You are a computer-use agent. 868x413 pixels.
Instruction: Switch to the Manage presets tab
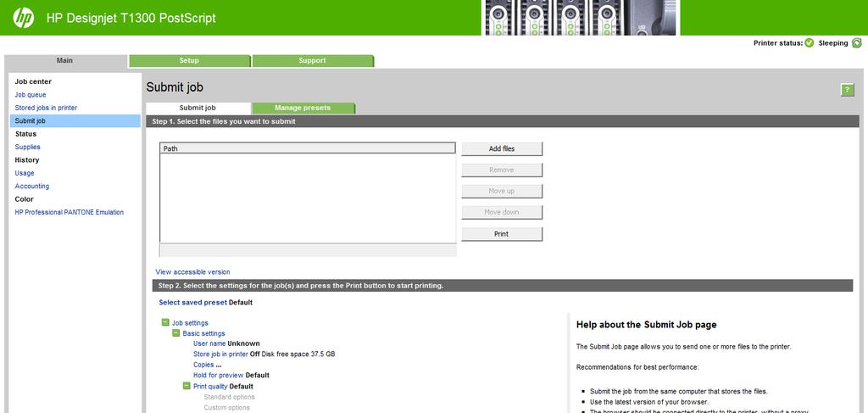coord(303,108)
